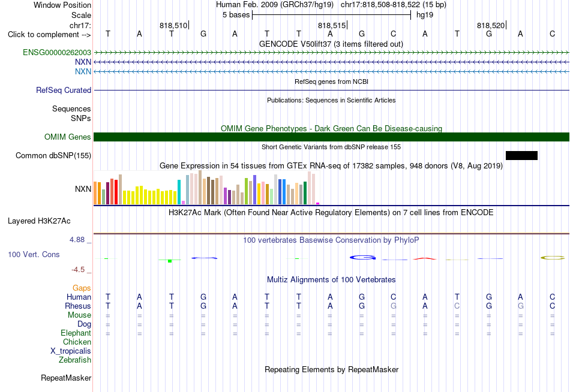Click the 818,515 position ruler label
Viewport: 570px width, 392px height.
(x=332, y=25)
